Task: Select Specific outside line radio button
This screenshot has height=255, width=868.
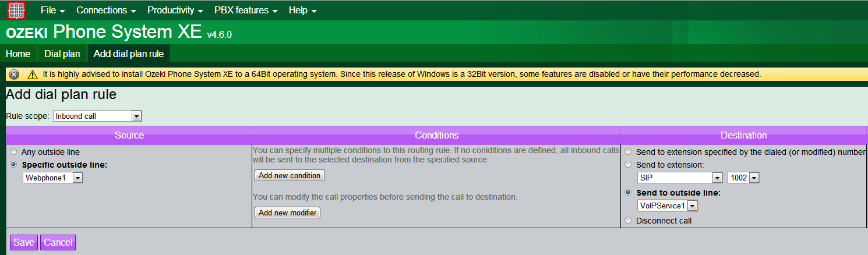Action: [14, 165]
